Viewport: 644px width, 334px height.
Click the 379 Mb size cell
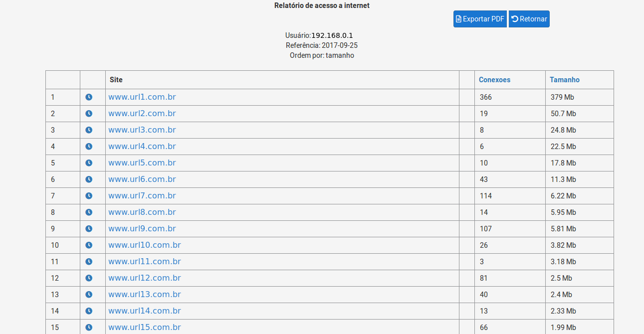point(562,97)
